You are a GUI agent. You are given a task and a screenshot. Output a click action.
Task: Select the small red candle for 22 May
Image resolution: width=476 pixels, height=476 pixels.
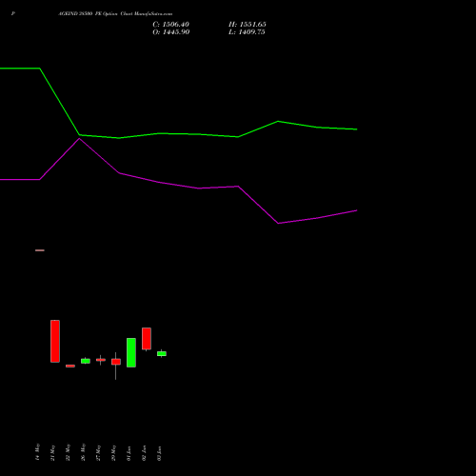70,366
